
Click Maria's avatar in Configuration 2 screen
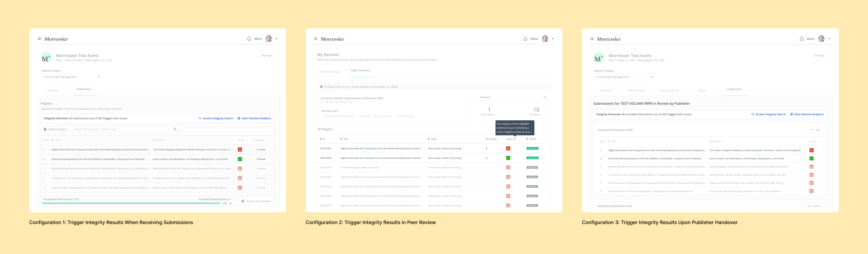click(545, 39)
